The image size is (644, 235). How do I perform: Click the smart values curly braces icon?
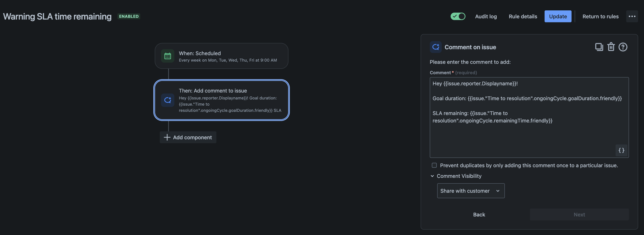pos(621,150)
